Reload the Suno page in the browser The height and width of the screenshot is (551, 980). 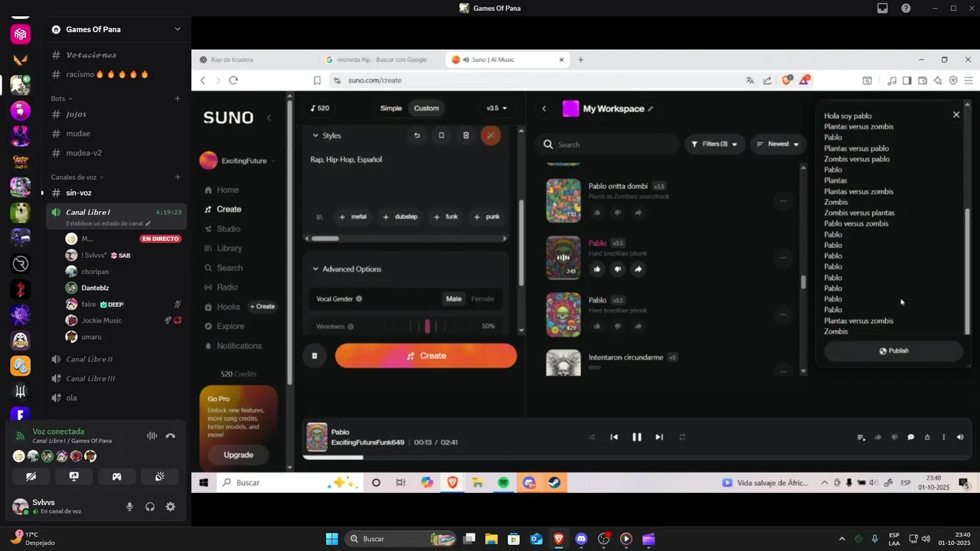pyautogui.click(x=234, y=80)
